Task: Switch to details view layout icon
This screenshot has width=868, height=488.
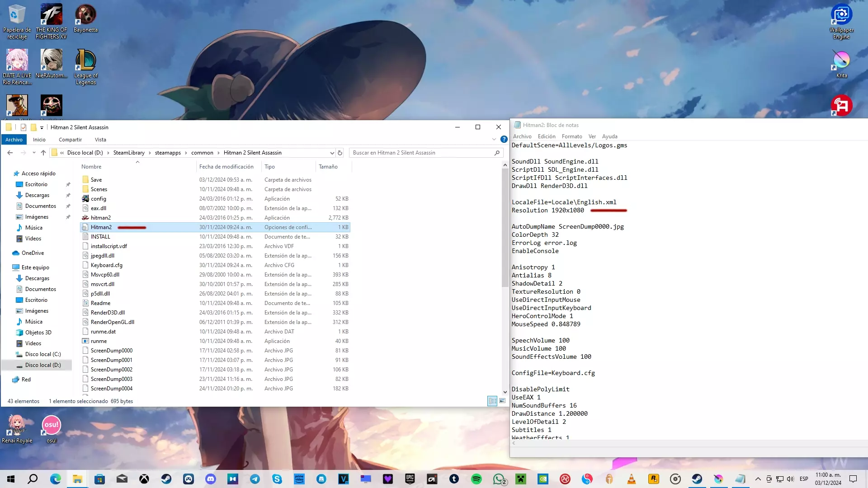Action: click(492, 401)
